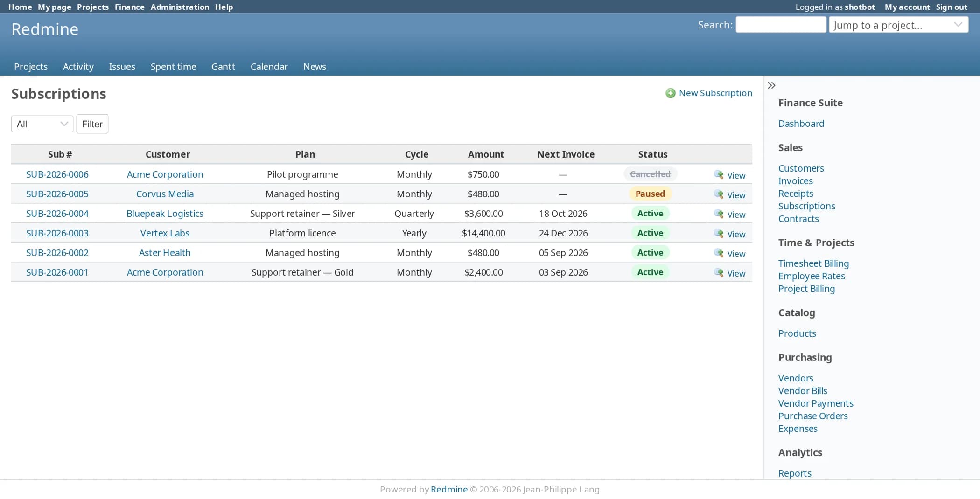Open subscription SUB-2026-0002
Image resolution: width=980 pixels, height=499 pixels.
coord(57,253)
